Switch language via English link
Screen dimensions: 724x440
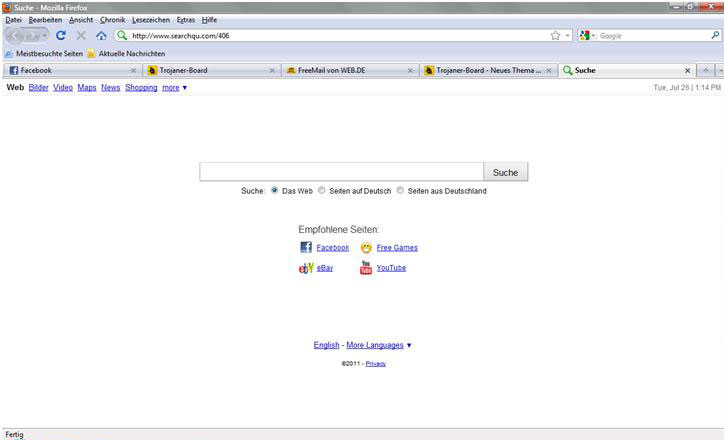click(326, 345)
